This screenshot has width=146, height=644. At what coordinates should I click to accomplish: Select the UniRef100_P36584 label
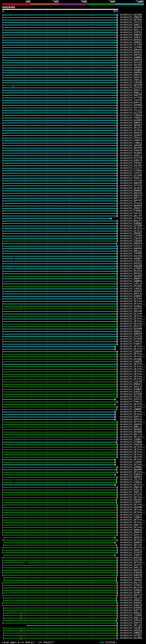tap(131, 211)
